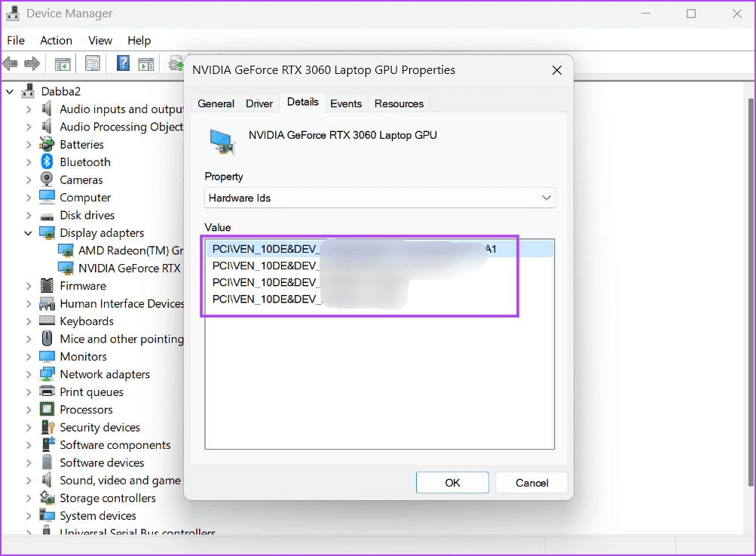This screenshot has width=756, height=556.
Task: Collapse the Display adapters node
Action: 28,232
